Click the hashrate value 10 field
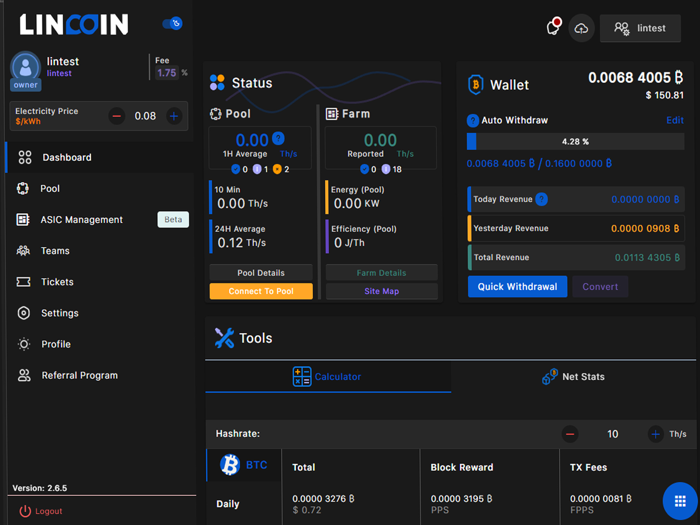Viewport: 700px width, 525px height. click(x=612, y=434)
